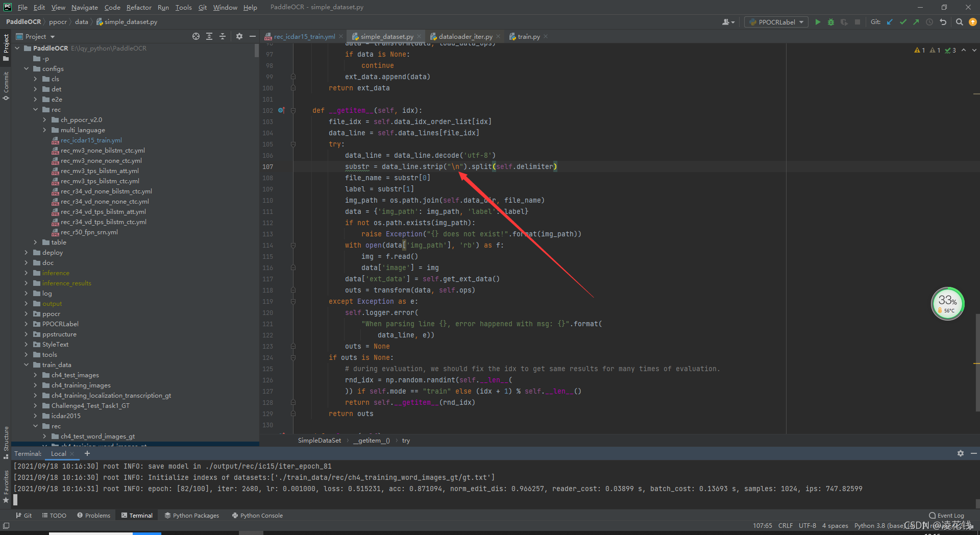
Task: Toggle a breakpoint on line 107
Action: coord(282,166)
